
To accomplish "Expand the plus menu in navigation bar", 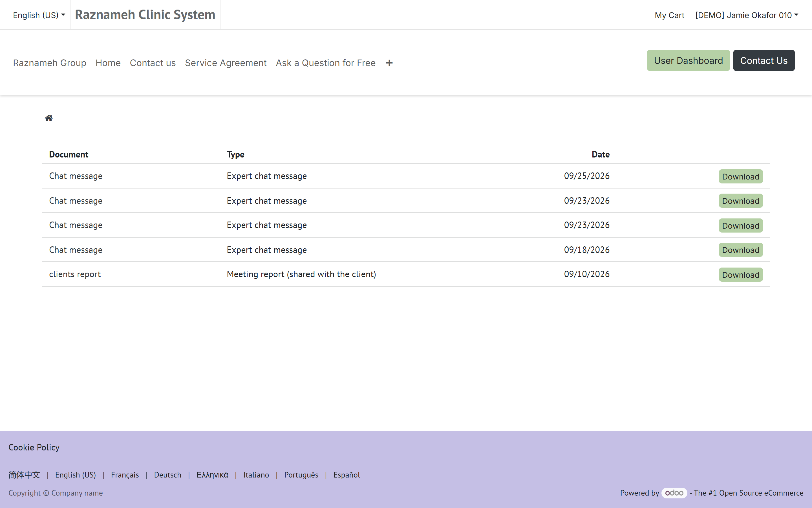I will coord(389,63).
